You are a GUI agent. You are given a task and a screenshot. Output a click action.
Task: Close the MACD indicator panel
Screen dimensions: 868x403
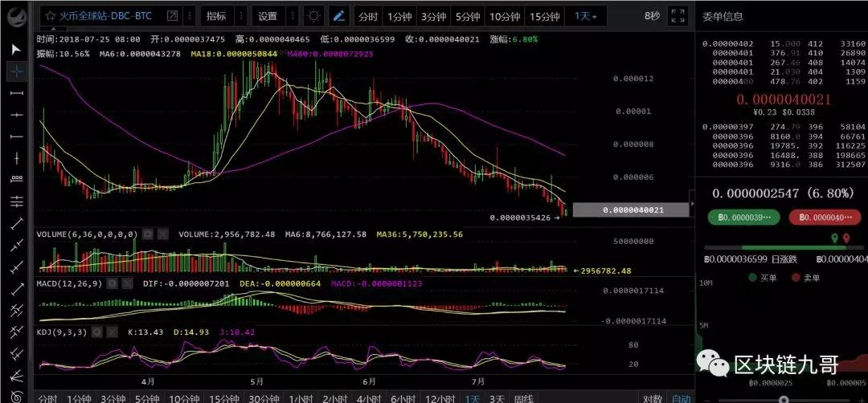127,283
